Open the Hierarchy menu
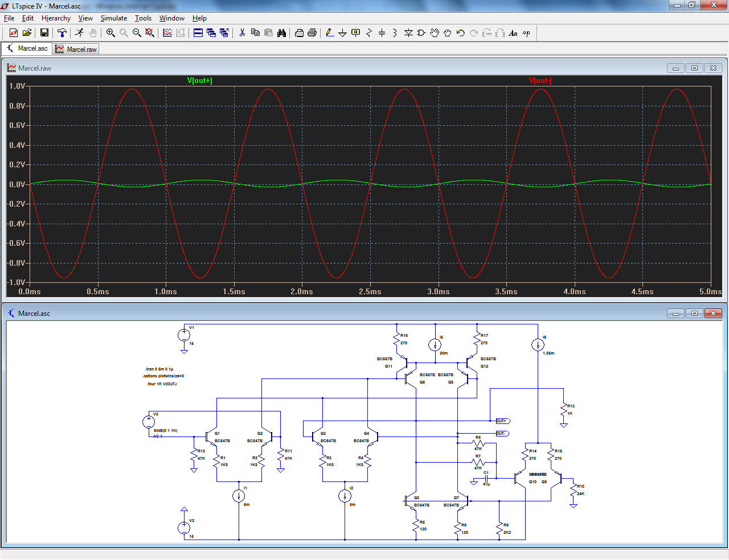This screenshot has width=729, height=560. pyautogui.click(x=56, y=18)
